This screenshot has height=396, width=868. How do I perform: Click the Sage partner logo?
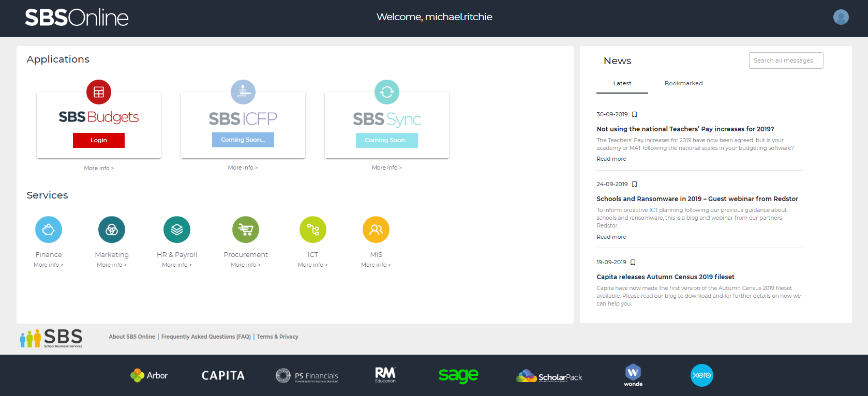(458, 375)
